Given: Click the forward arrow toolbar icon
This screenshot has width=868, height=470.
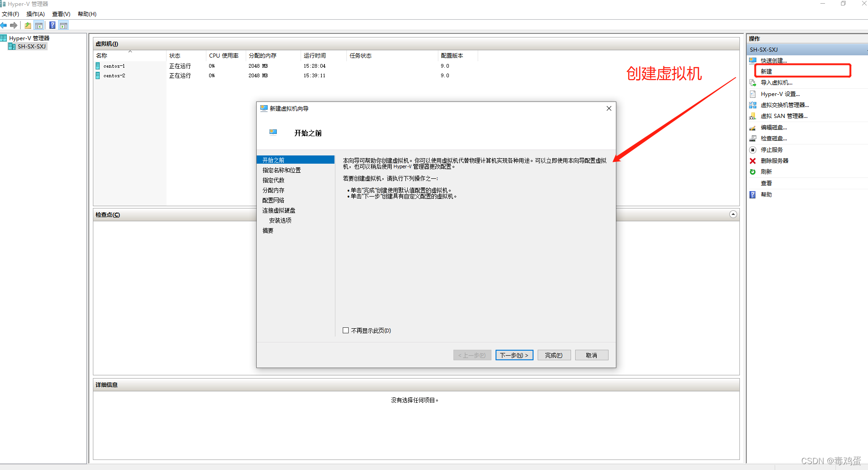Looking at the screenshot, I should point(14,25).
